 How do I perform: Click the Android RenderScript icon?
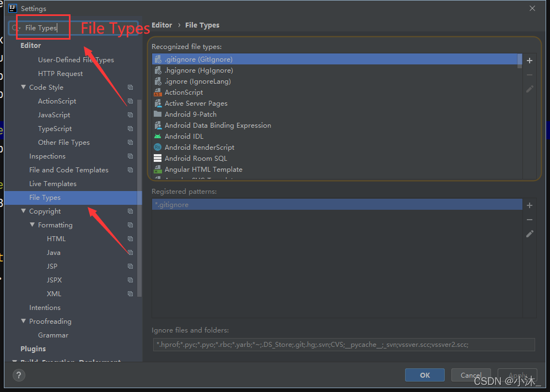(158, 147)
